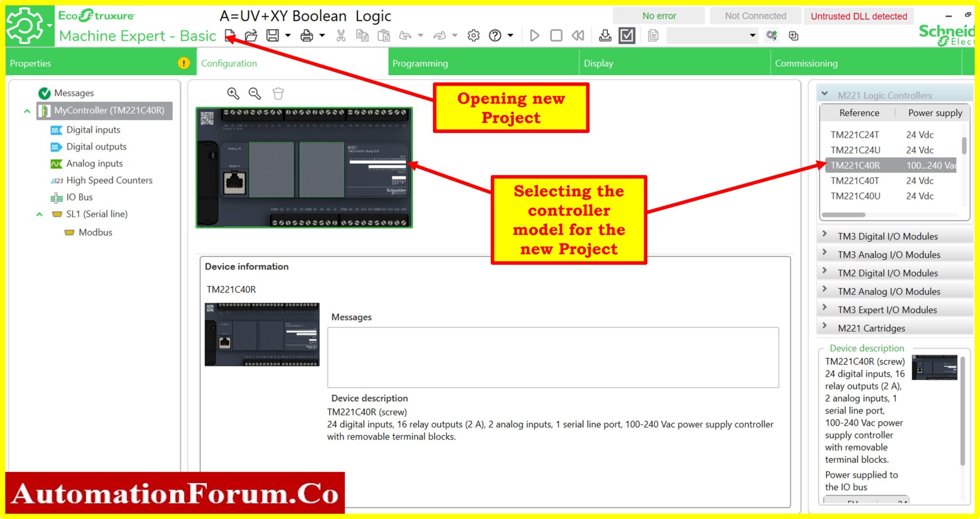The width and height of the screenshot is (980, 519).
Task: Start the controller with the play icon
Action: click(535, 35)
